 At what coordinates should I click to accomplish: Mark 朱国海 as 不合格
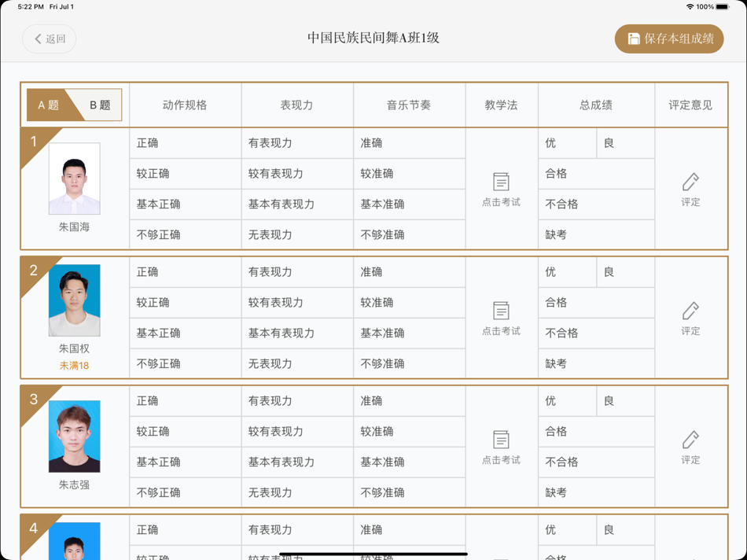(x=597, y=204)
